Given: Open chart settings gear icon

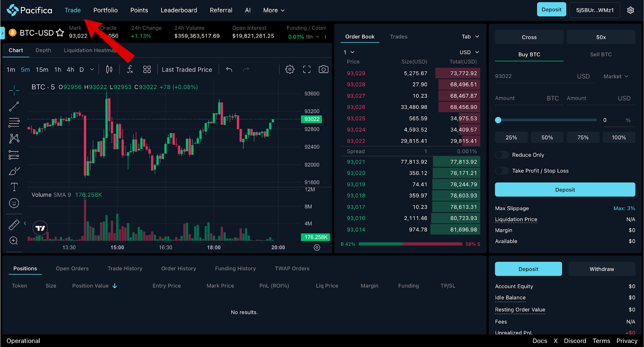Looking at the screenshot, I should pos(290,70).
